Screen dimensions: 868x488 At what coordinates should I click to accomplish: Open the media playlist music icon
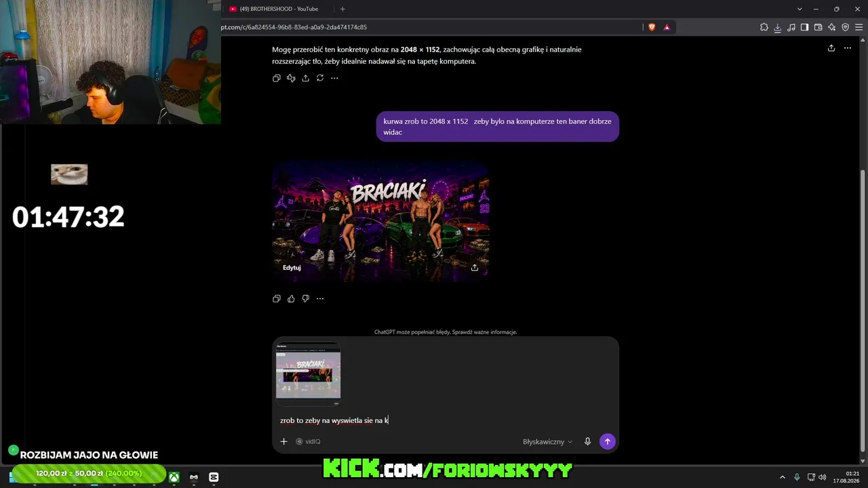(x=791, y=27)
